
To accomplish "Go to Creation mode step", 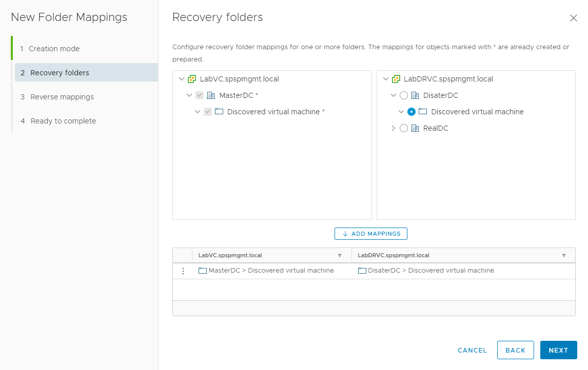I will click(x=54, y=49).
